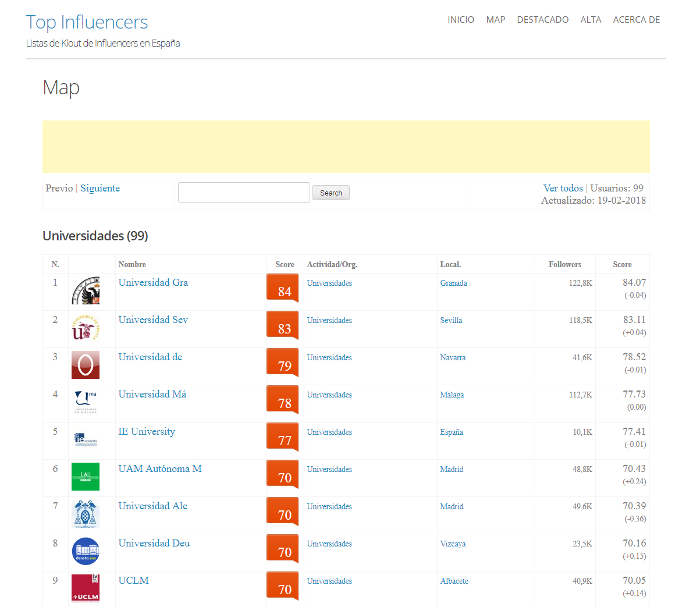Viewport: 700px width, 607px height.
Task: Open the Universidad Deu name link
Action: click(154, 543)
